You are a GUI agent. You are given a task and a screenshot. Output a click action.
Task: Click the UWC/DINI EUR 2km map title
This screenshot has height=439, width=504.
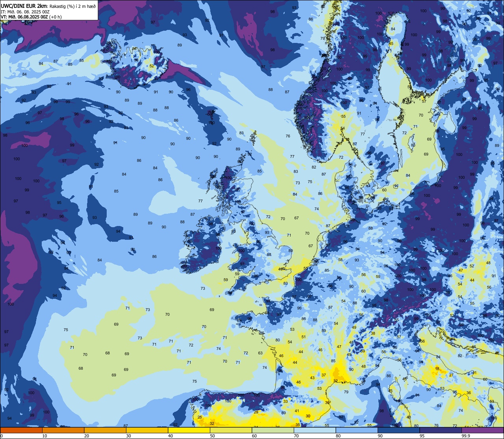click(x=48, y=6)
